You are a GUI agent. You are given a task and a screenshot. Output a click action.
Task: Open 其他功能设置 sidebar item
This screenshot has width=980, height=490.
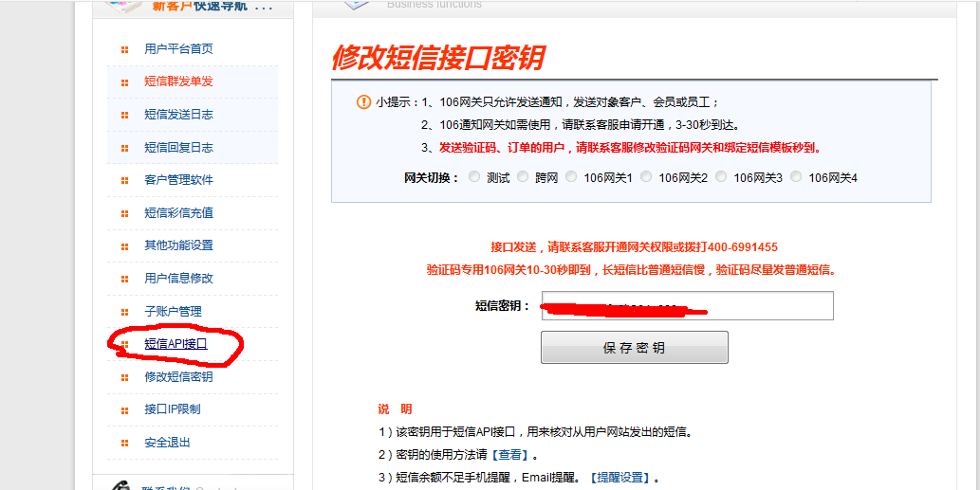click(x=178, y=245)
